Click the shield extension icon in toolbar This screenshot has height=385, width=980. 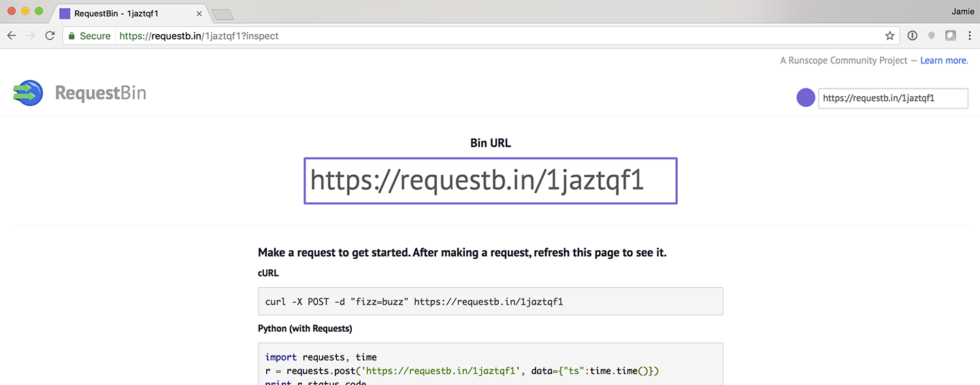coord(951,36)
